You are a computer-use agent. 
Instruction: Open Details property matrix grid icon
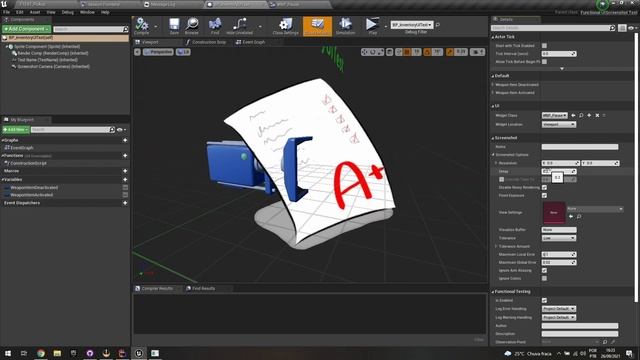click(622, 28)
